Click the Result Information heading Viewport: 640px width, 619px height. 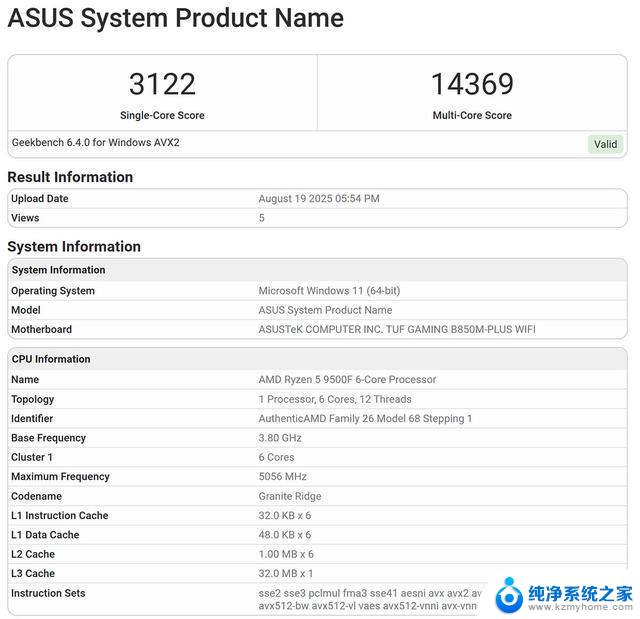(70, 177)
